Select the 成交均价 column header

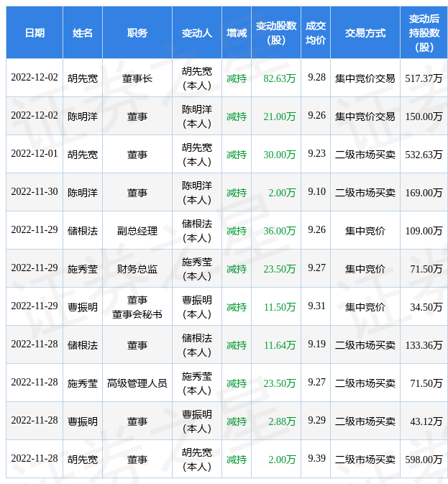(x=316, y=32)
